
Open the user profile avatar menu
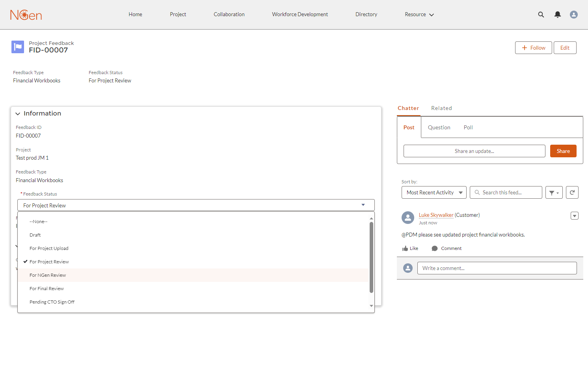[x=574, y=15]
